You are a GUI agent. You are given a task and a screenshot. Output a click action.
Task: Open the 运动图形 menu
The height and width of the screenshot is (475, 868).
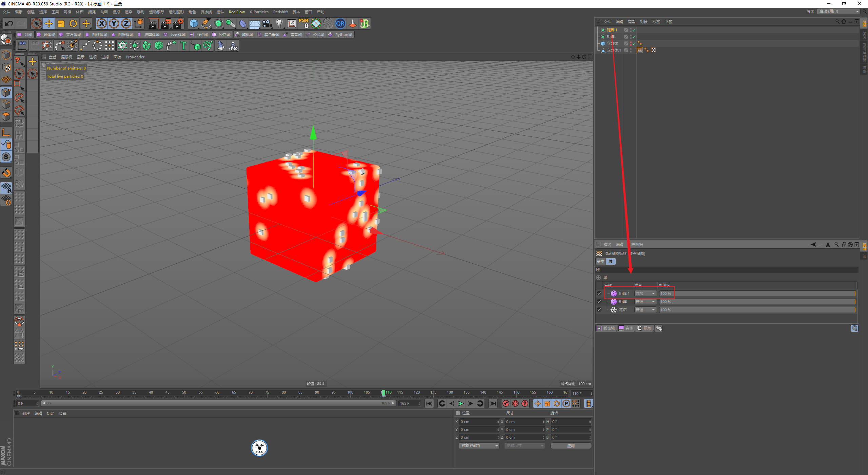click(176, 12)
